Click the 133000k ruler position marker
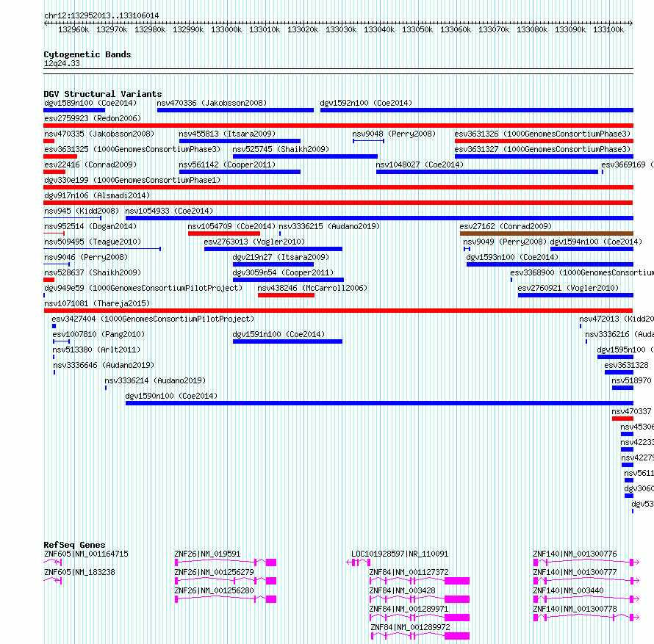This screenshot has height=644, width=654. [x=226, y=29]
